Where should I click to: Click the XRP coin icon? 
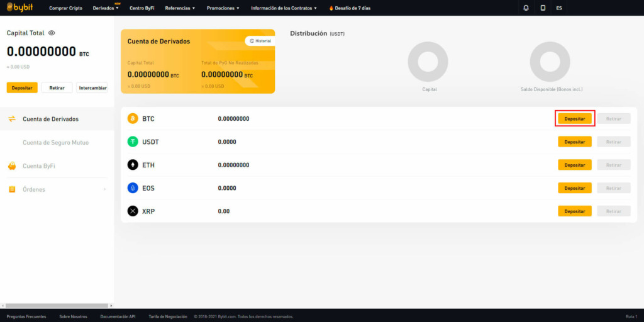(133, 211)
